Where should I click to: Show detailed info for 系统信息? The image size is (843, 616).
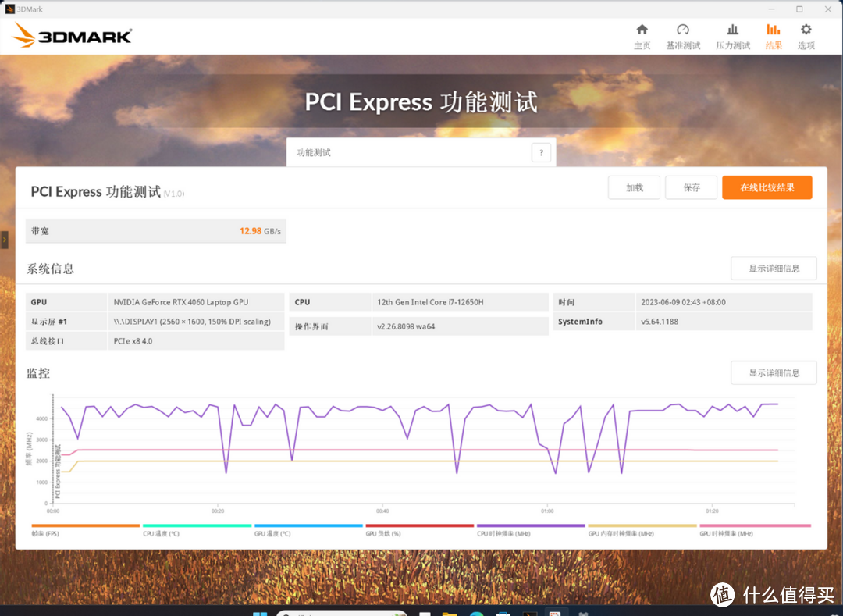[774, 269]
